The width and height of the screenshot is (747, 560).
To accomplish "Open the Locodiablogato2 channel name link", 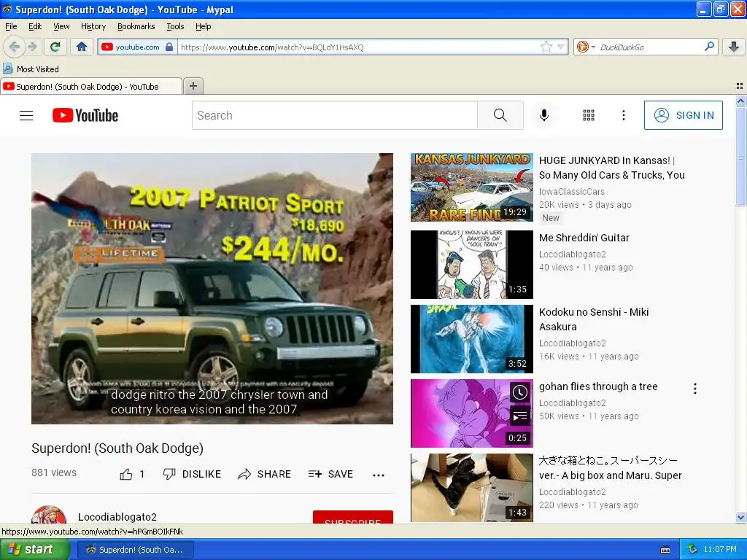I will (x=117, y=517).
